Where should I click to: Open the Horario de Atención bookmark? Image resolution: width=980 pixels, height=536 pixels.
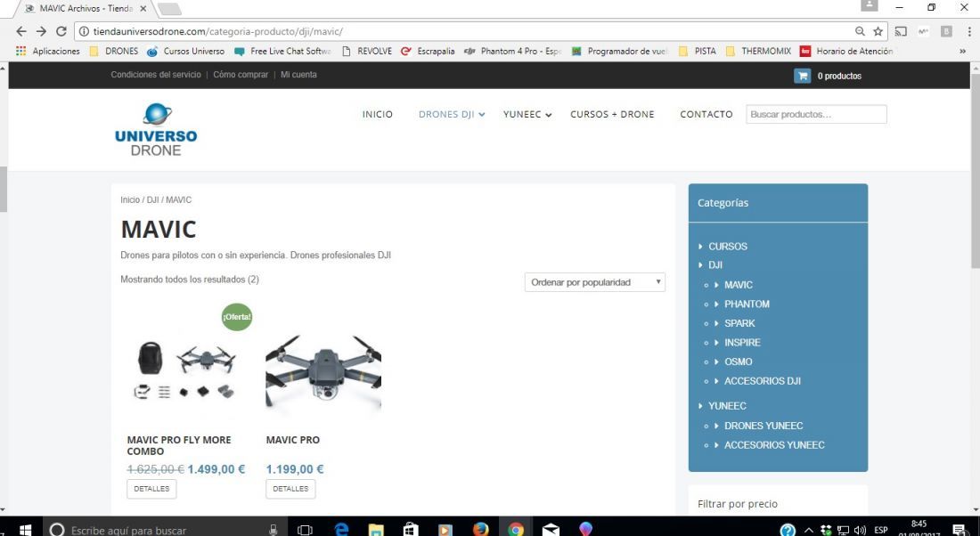tap(847, 52)
